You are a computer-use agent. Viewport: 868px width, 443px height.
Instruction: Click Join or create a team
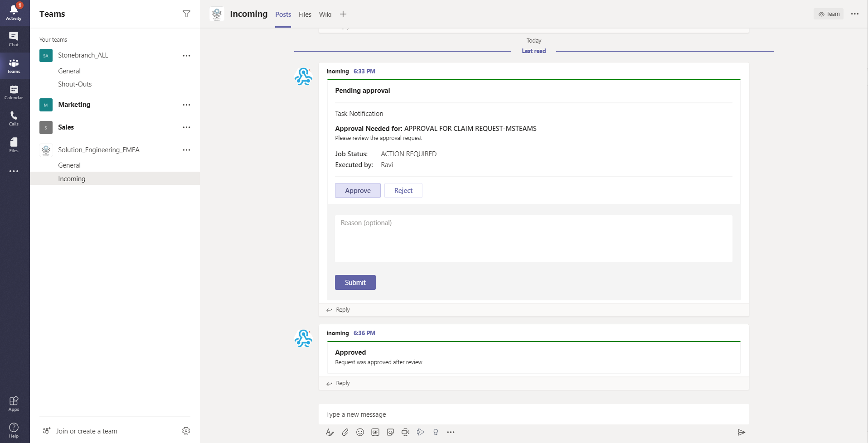coord(80,431)
